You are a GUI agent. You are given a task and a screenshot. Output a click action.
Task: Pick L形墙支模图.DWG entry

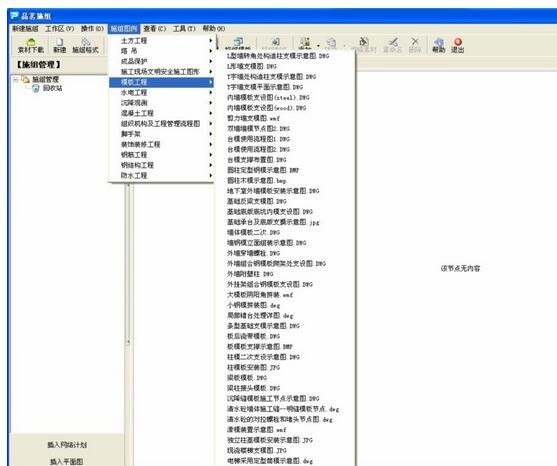click(x=252, y=66)
